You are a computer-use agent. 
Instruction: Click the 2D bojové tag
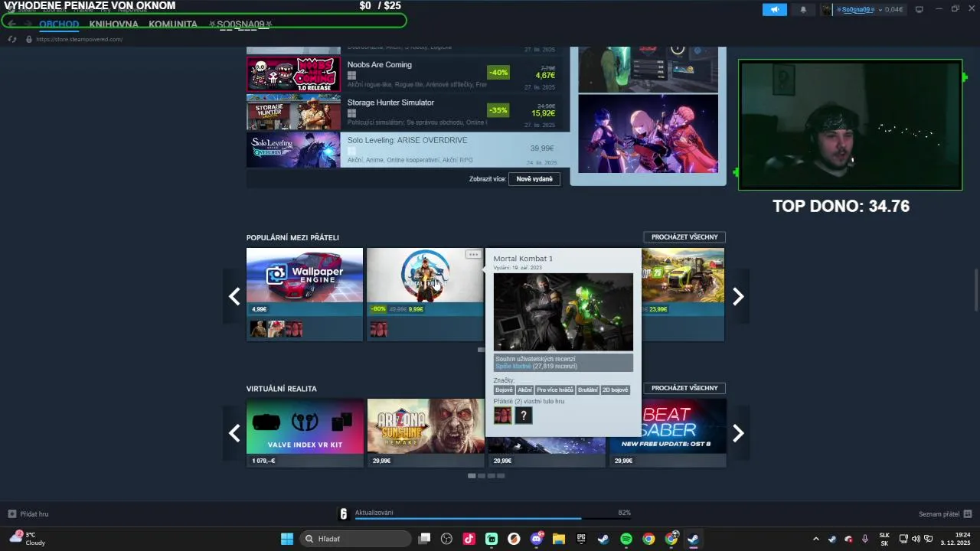(616, 390)
